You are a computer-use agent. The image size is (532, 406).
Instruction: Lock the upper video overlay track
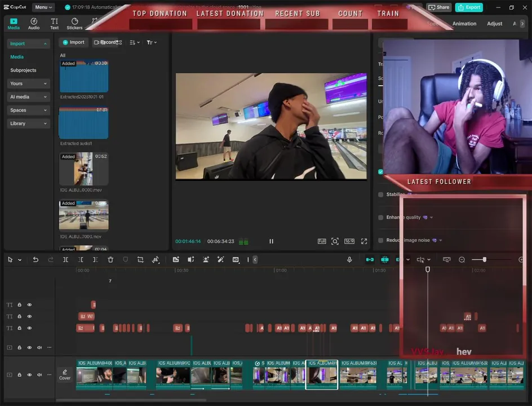click(20, 347)
